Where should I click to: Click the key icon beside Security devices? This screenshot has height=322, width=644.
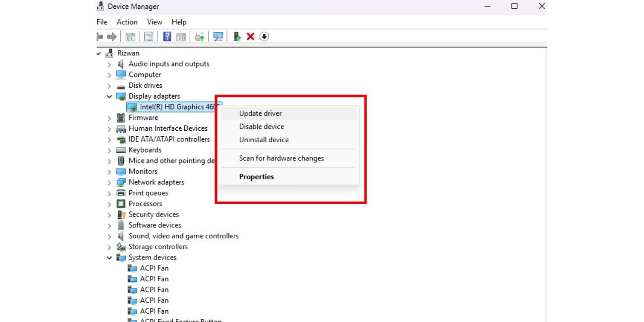(121, 215)
